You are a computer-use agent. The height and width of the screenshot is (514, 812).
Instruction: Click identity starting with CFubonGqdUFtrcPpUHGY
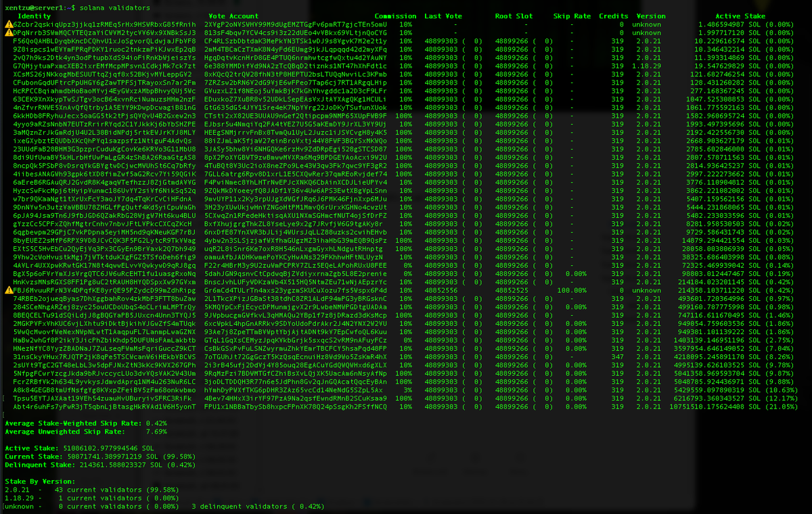(104, 82)
